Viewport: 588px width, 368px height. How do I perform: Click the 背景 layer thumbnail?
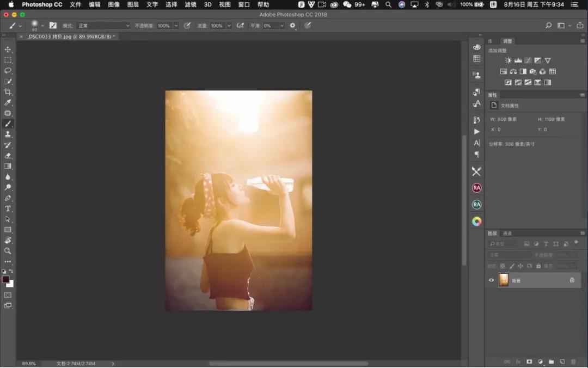(x=504, y=280)
